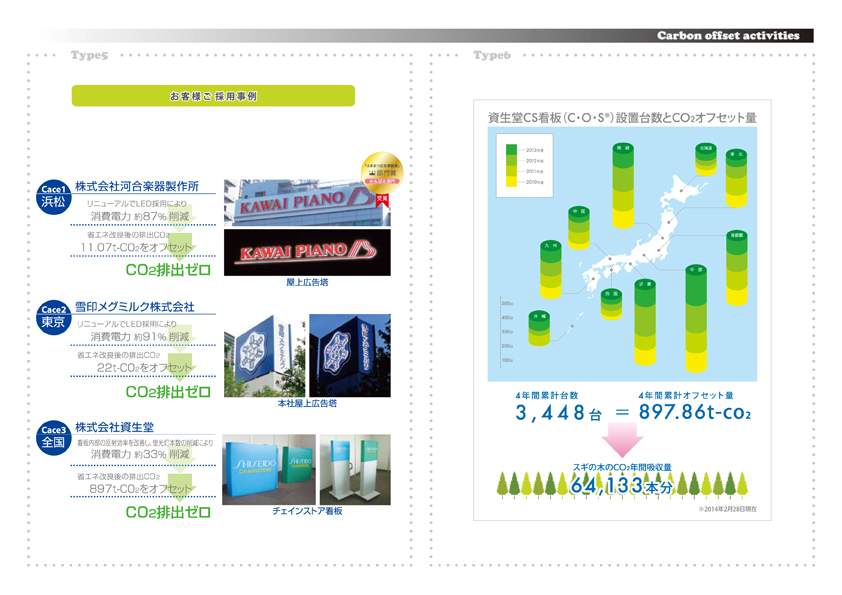Click the 九州 cylinder bar

551,270
